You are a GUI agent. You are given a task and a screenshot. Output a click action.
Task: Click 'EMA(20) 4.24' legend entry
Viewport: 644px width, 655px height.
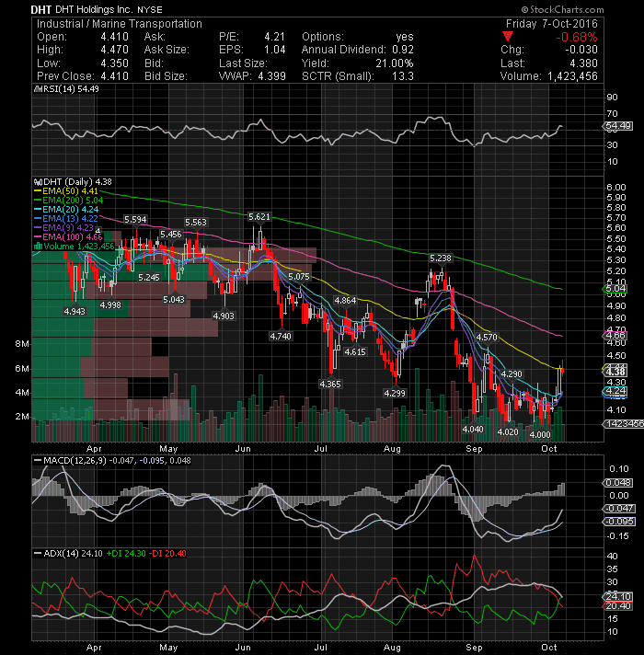pos(70,209)
